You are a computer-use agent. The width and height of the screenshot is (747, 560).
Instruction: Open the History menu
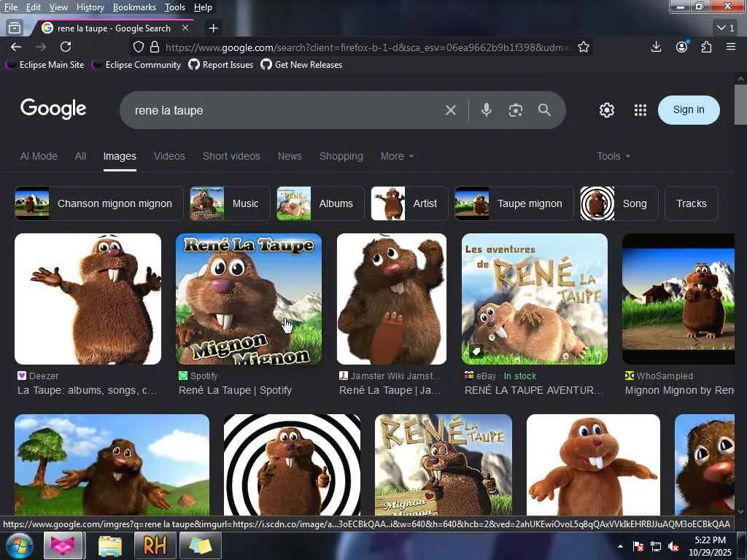pos(90,7)
